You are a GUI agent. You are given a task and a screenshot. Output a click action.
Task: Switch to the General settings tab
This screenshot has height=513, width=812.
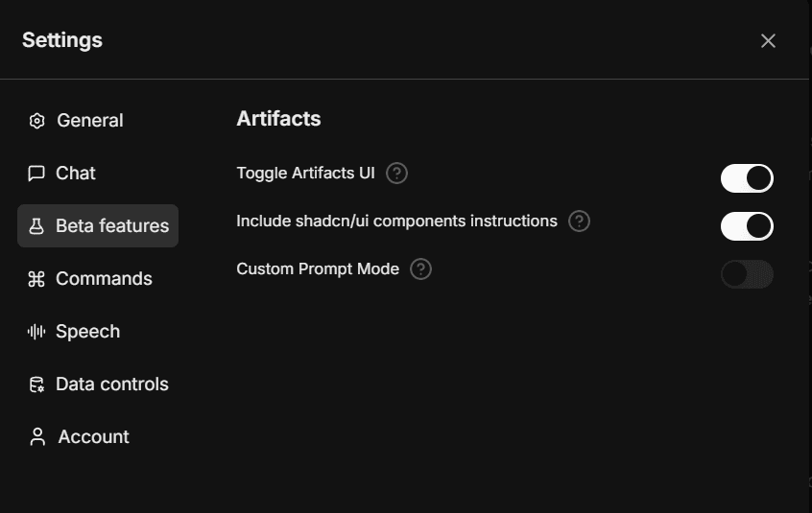(x=89, y=121)
